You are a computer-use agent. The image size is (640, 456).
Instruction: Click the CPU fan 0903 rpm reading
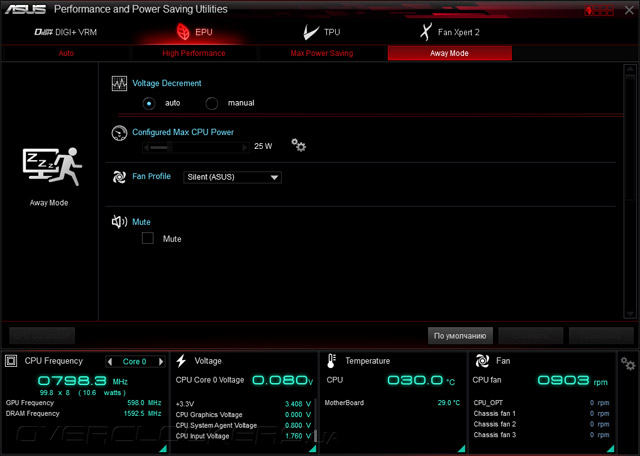(x=573, y=380)
